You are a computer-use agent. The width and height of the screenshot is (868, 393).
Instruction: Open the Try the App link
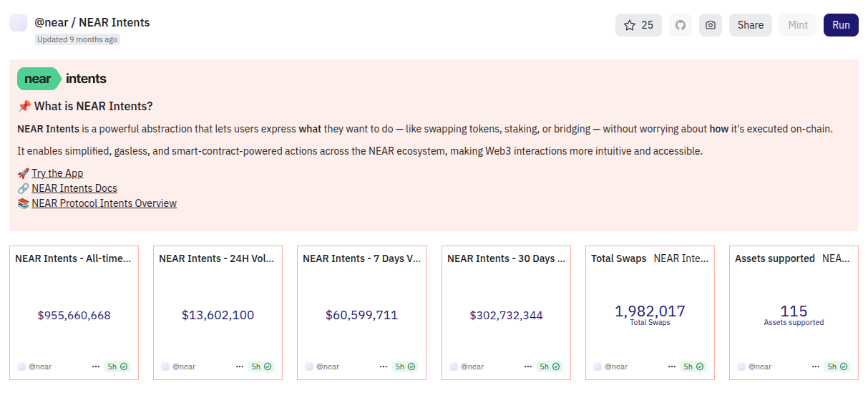pyautogui.click(x=57, y=173)
